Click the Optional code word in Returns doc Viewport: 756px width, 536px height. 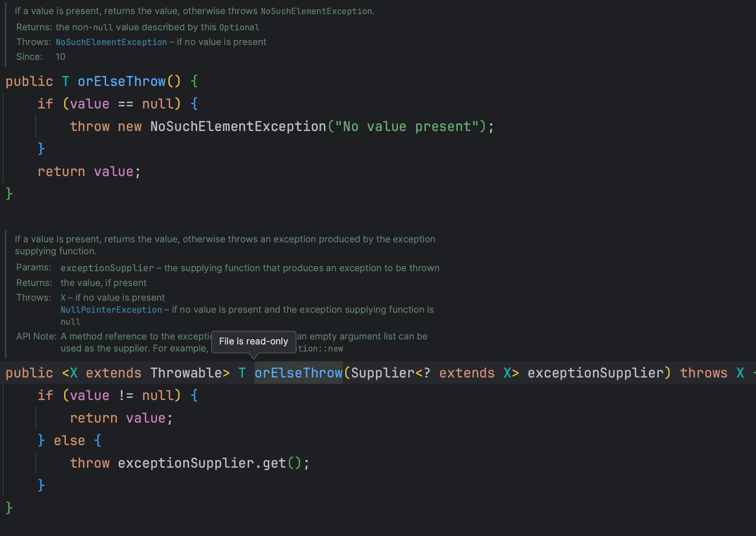(239, 27)
